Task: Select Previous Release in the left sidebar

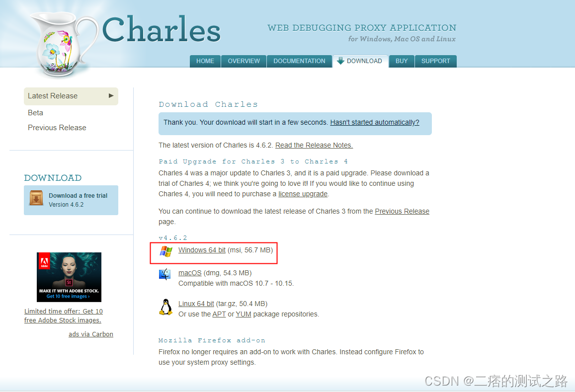Action: pyautogui.click(x=57, y=128)
